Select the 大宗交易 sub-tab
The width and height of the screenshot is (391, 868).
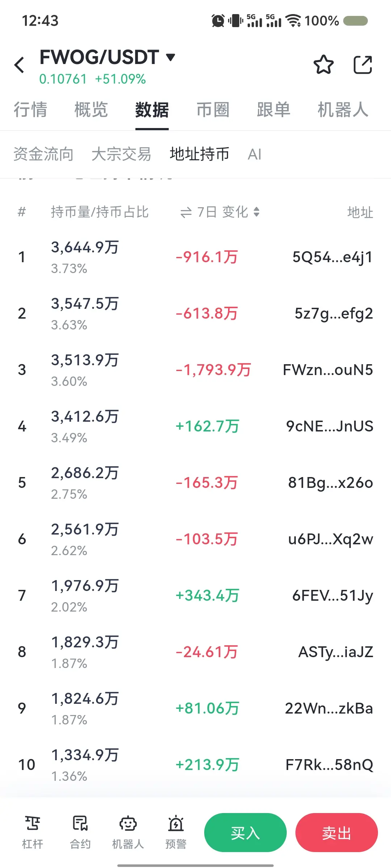(121, 154)
